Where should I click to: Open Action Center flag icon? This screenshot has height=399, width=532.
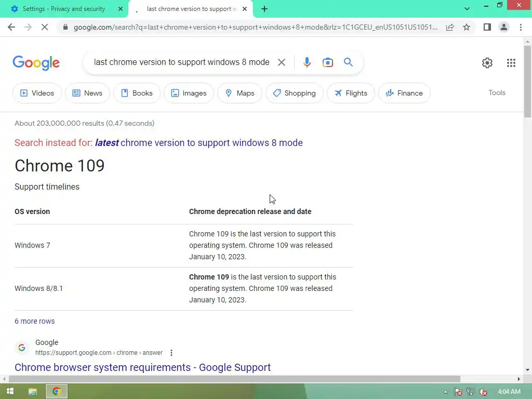[458, 392]
